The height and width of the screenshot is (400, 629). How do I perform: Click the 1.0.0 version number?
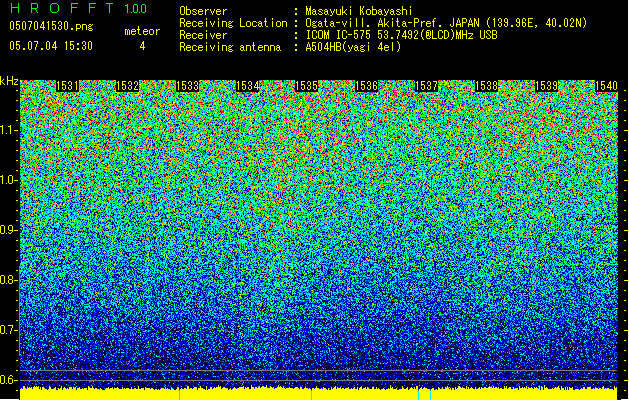(x=136, y=9)
